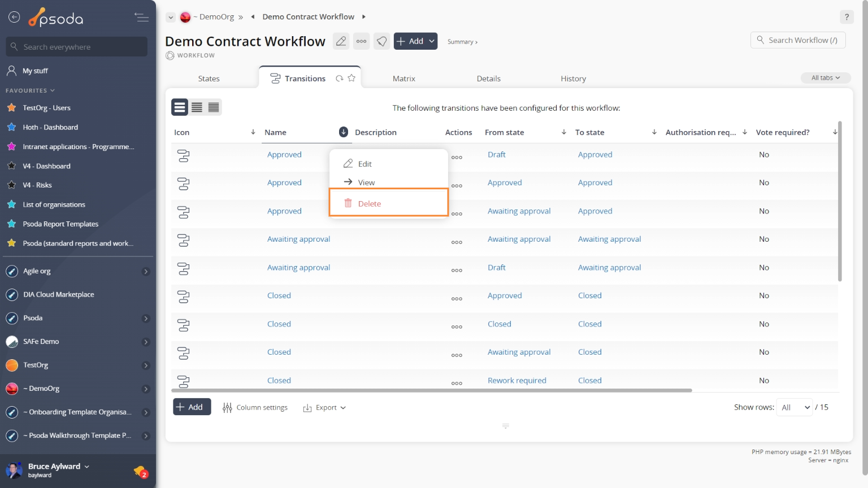Click the table vertical scrollbar
This screenshot has height=488, width=868.
click(840, 201)
